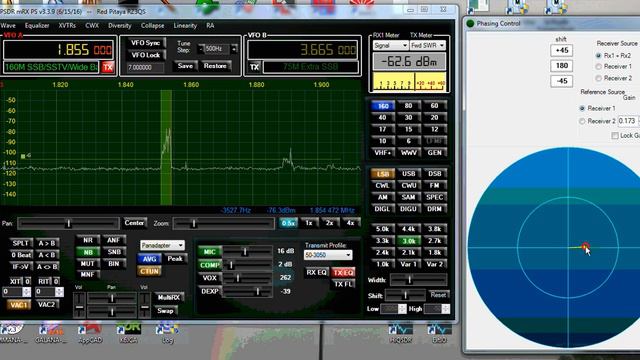Click the VFO Lock button

(x=145, y=55)
